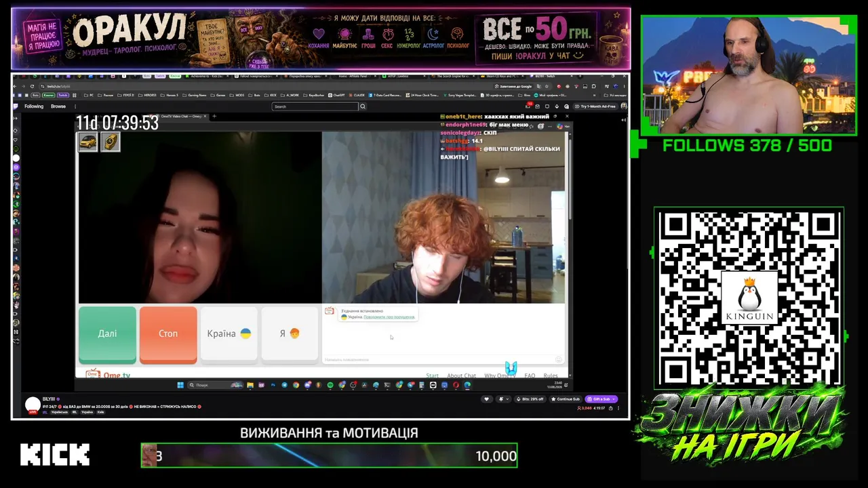
Task: Open the HEROES3 bookmark folder
Action: point(147,96)
